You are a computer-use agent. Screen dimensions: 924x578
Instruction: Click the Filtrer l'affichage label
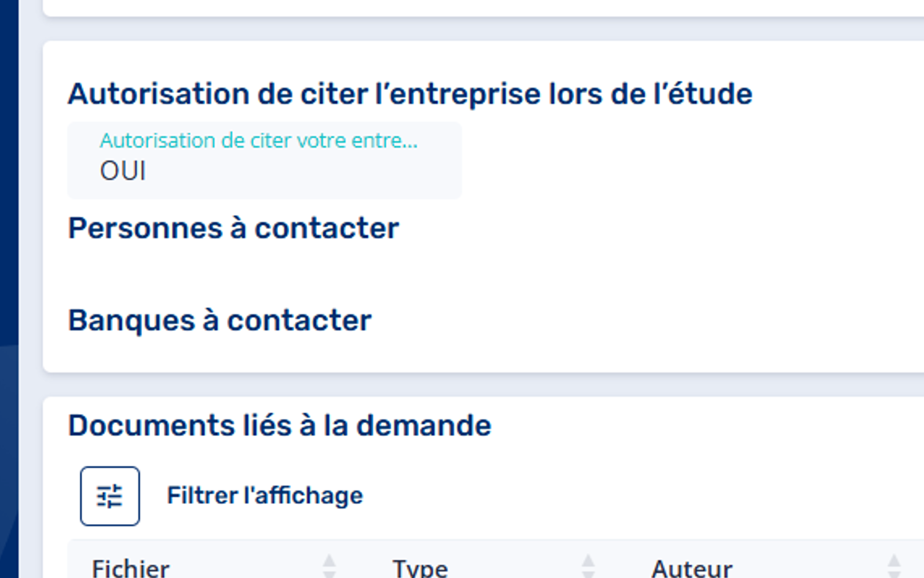click(x=264, y=495)
